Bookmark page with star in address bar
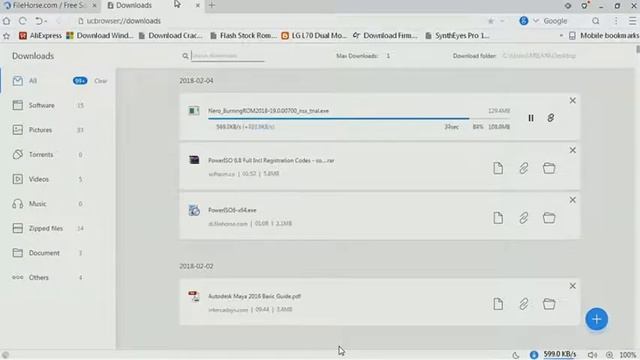Viewport: 640px width, 360px height. [491, 21]
